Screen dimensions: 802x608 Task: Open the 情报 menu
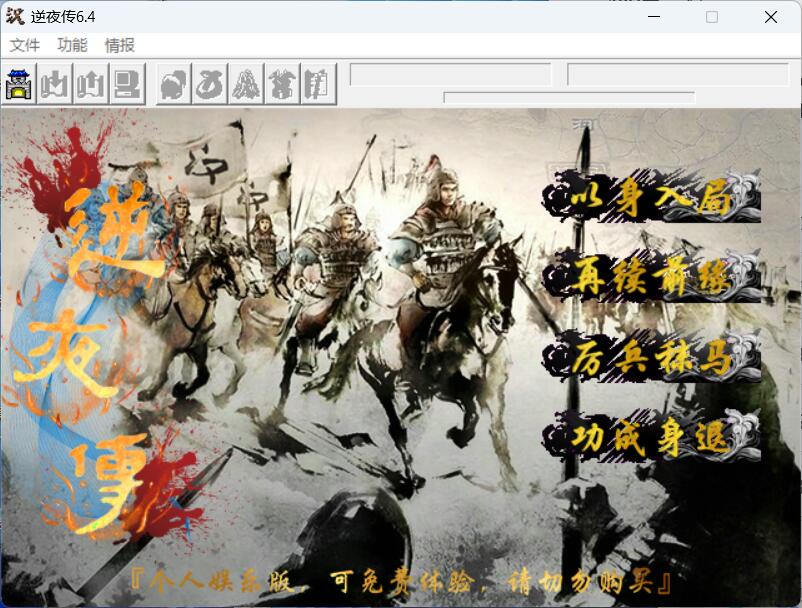[x=120, y=45]
